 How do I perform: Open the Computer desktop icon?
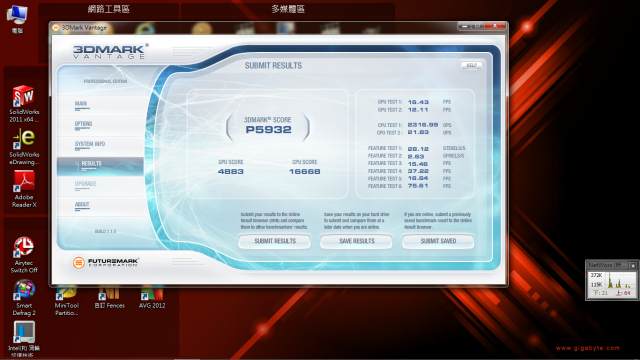(x=17, y=18)
